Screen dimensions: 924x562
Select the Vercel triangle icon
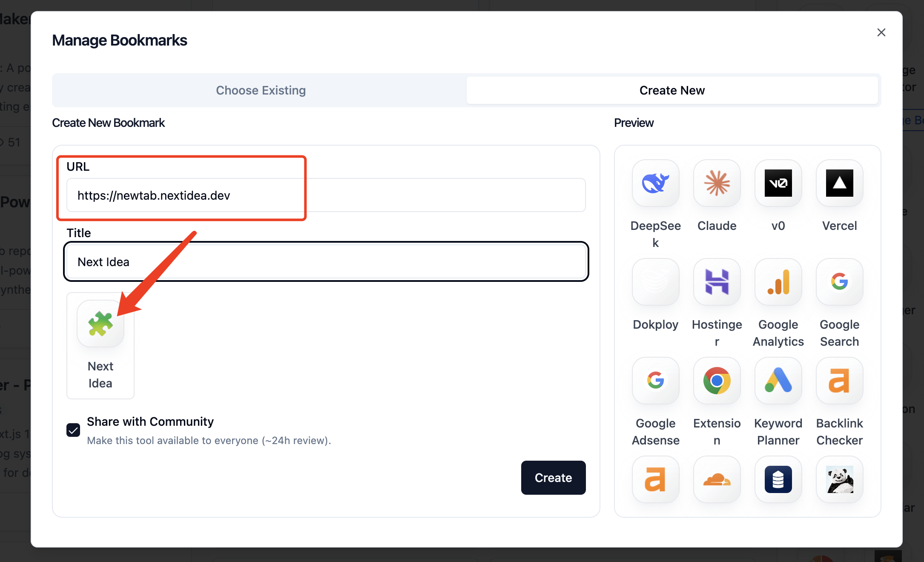pos(839,183)
